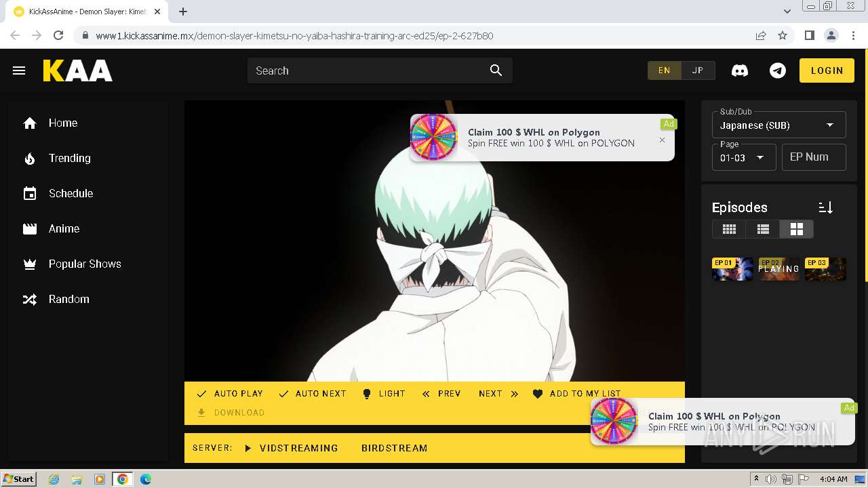
Task: Open EP 02 playing thumbnail
Action: click(x=778, y=269)
